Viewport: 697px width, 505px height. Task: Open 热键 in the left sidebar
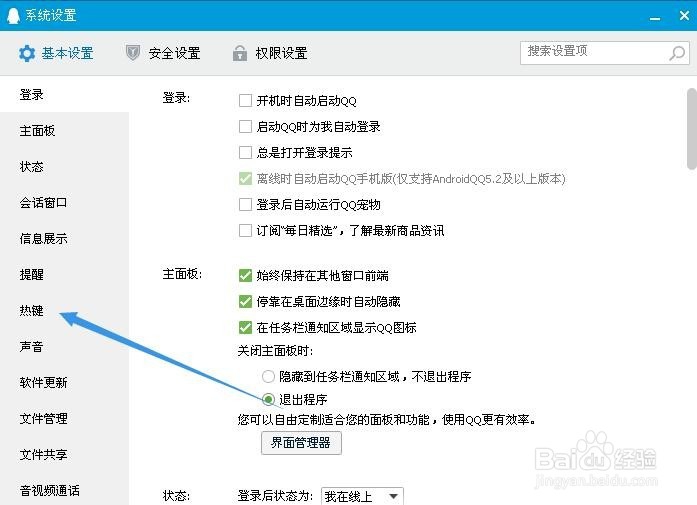coord(32,311)
